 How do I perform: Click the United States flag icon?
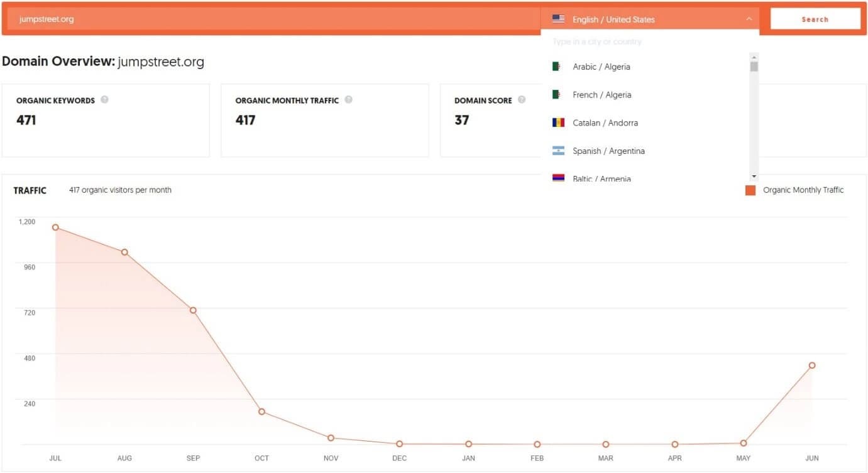click(558, 19)
